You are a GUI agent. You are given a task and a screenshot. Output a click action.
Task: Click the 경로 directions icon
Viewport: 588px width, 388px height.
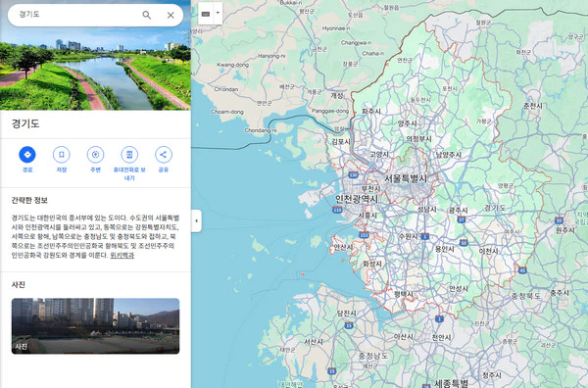(27, 155)
